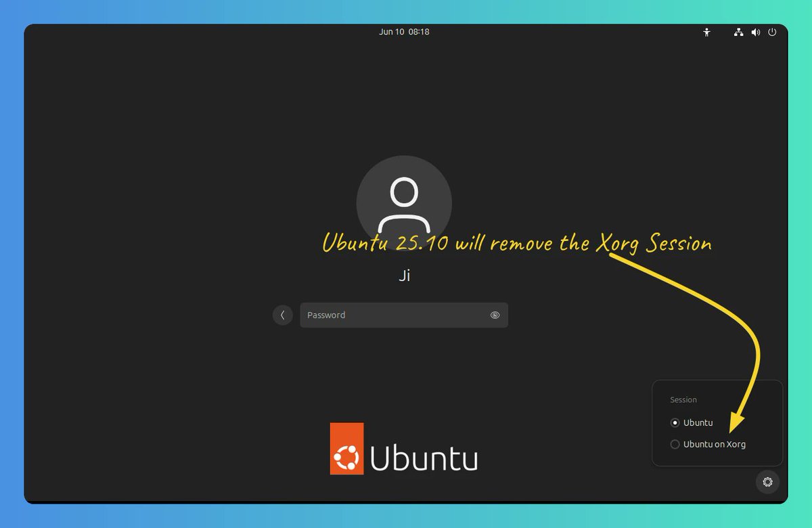
Task: Open shutdown options from the power menu
Action: coord(772,31)
